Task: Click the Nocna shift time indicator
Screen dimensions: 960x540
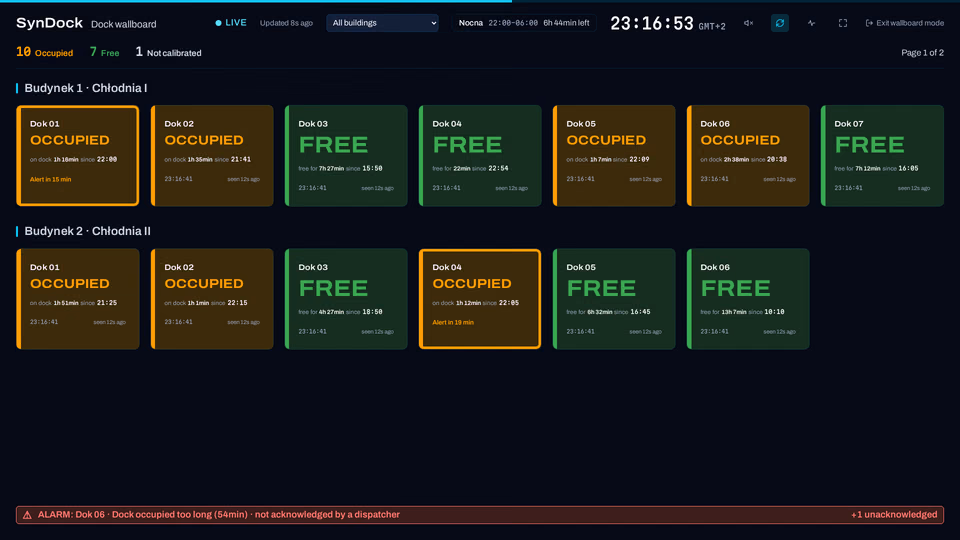Action: click(x=524, y=23)
